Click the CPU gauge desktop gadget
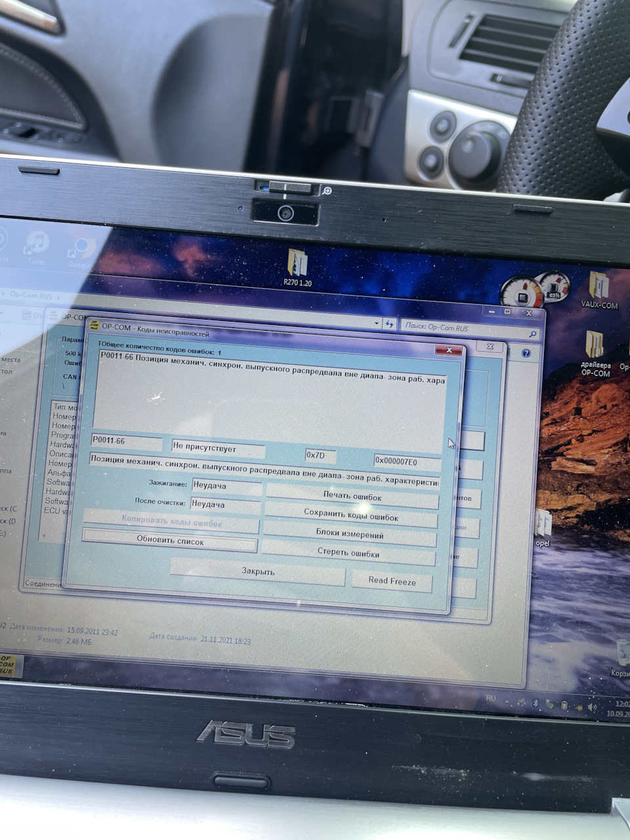The height and width of the screenshot is (840, 630). (x=522, y=293)
